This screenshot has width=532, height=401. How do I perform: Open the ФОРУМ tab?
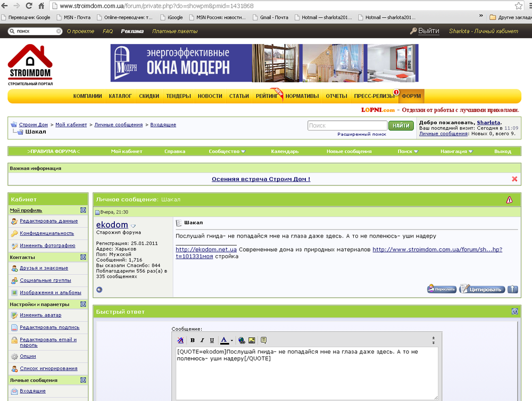tap(411, 96)
